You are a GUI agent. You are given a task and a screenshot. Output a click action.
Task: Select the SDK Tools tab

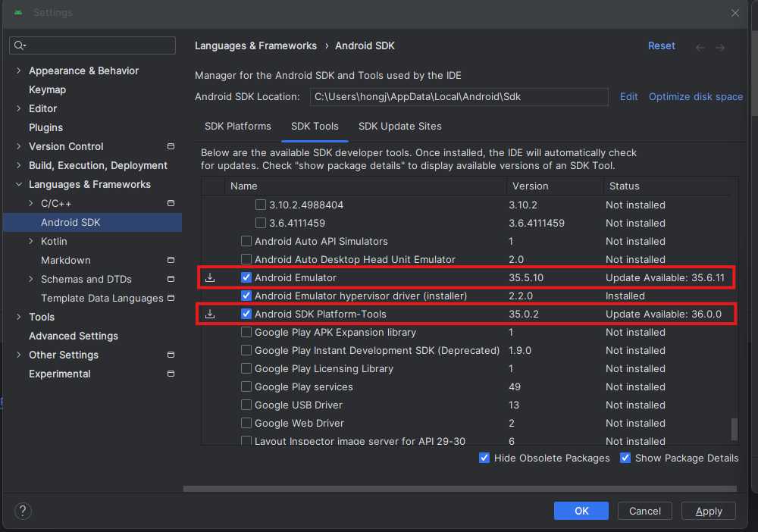coord(315,126)
